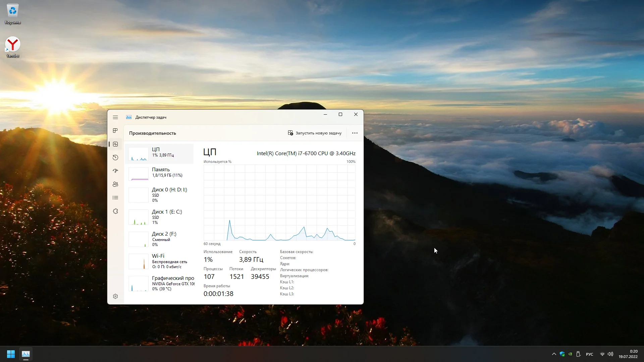644x362 pixels.
Task: Expand the hamburger navigation menu
Action: [x=115, y=117]
